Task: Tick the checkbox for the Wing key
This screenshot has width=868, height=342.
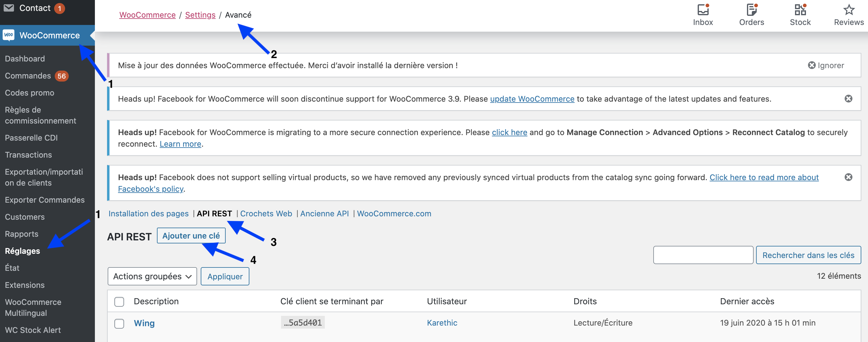Action: point(119,323)
